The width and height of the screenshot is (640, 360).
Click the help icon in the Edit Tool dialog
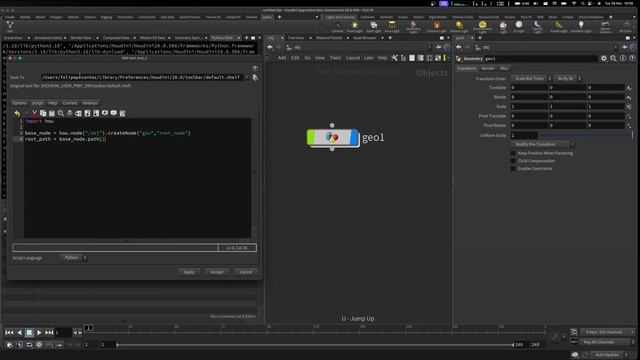255,68
